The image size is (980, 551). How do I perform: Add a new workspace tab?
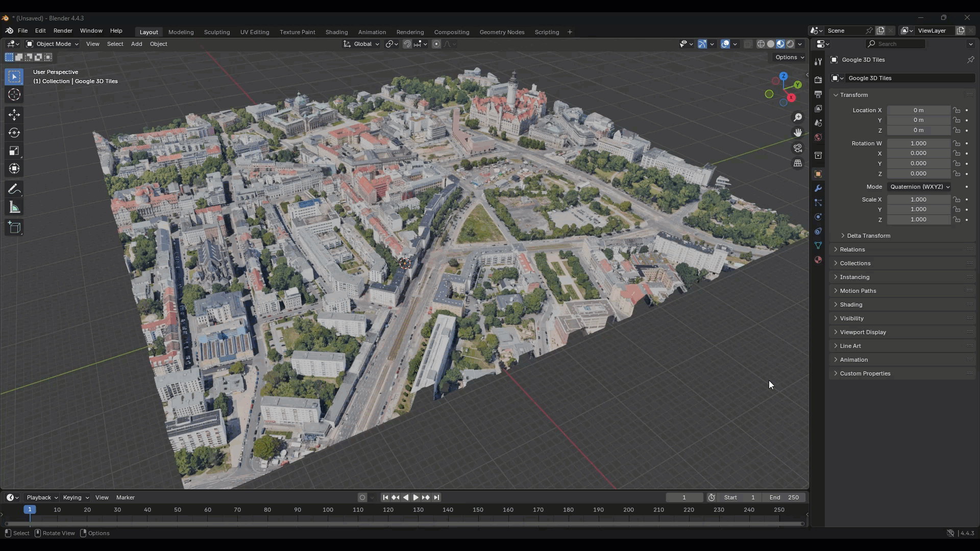click(x=570, y=32)
